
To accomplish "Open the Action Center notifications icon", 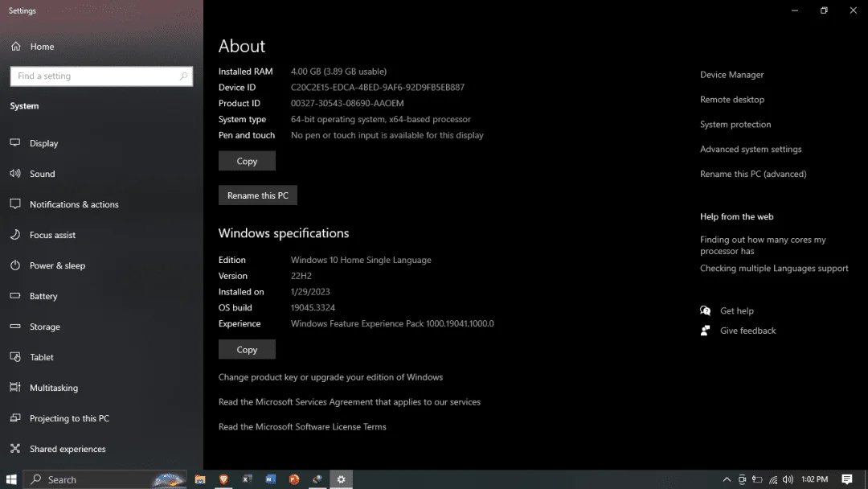I will [x=847, y=479].
